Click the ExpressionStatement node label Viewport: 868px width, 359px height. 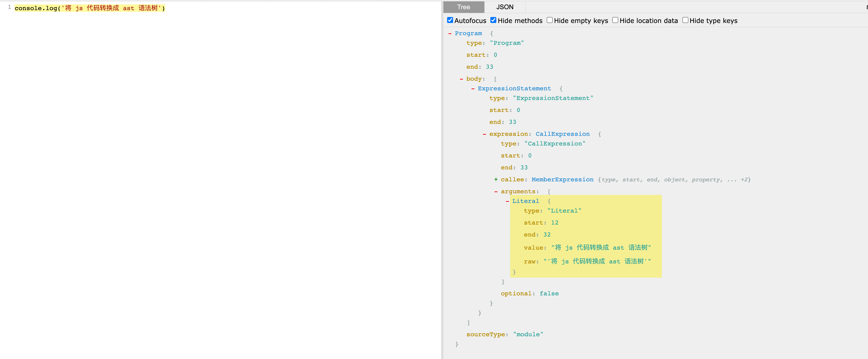pyautogui.click(x=514, y=88)
